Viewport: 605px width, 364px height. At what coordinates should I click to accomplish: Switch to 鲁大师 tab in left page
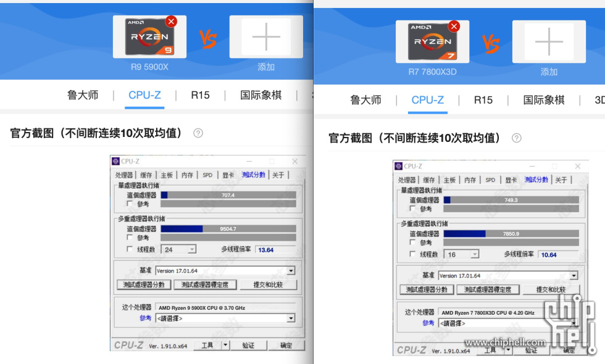(83, 95)
